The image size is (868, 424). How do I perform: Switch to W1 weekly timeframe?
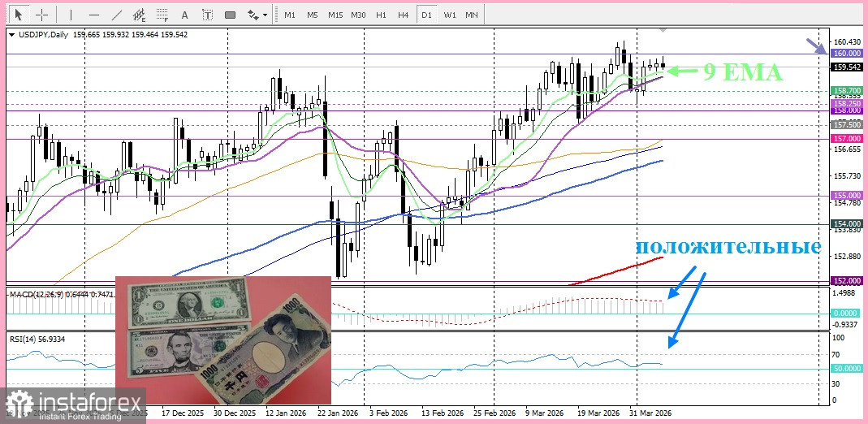pyautogui.click(x=450, y=15)
